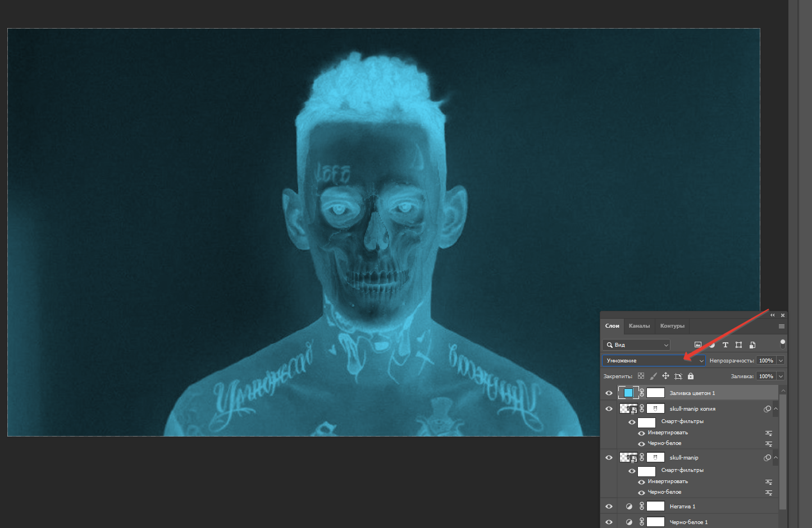Click the Заливка 100% value field

click(766, 376)
